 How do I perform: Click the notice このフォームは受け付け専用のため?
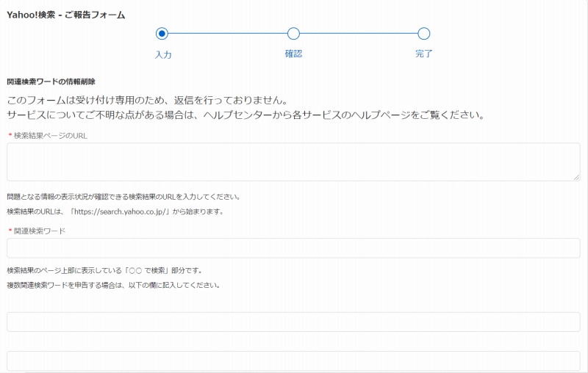148,101
